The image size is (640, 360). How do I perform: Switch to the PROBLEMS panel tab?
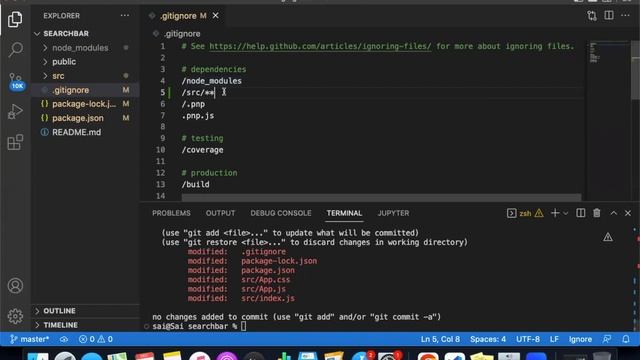(171, 213)
